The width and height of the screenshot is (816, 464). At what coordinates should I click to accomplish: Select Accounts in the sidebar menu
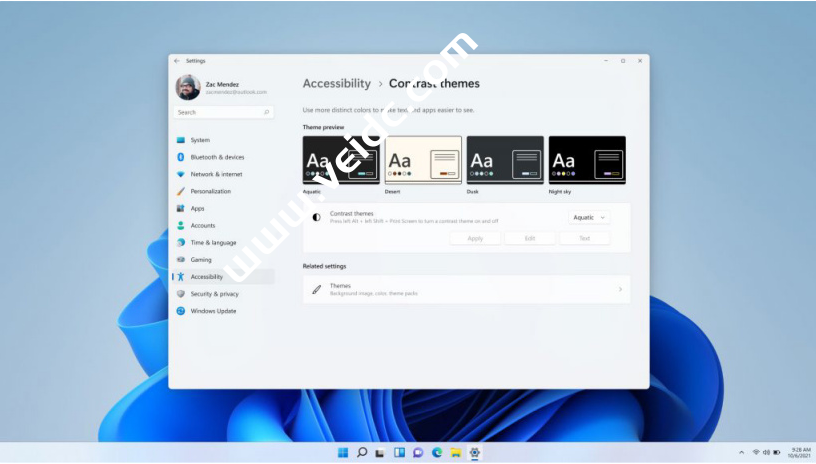(x=202, y=225)
